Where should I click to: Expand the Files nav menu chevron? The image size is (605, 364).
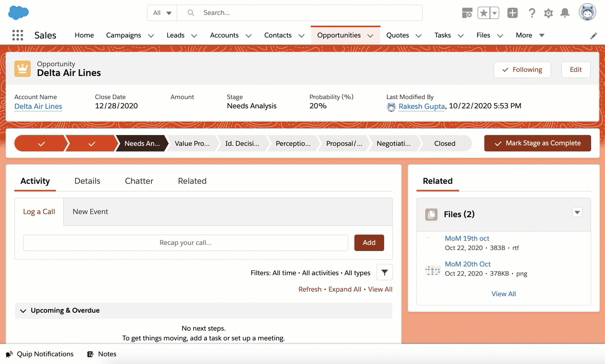pyautogui.click(x=500, y=36)
